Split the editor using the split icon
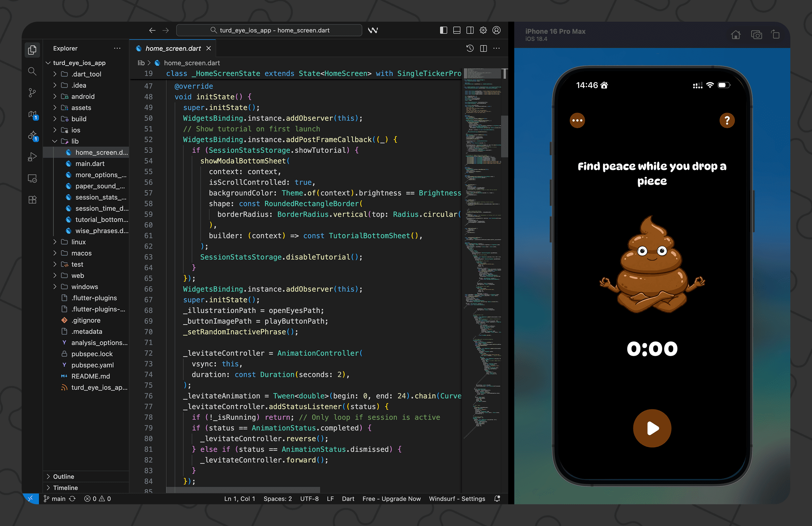This screenshot has height=526, width=812. point(483,48)
